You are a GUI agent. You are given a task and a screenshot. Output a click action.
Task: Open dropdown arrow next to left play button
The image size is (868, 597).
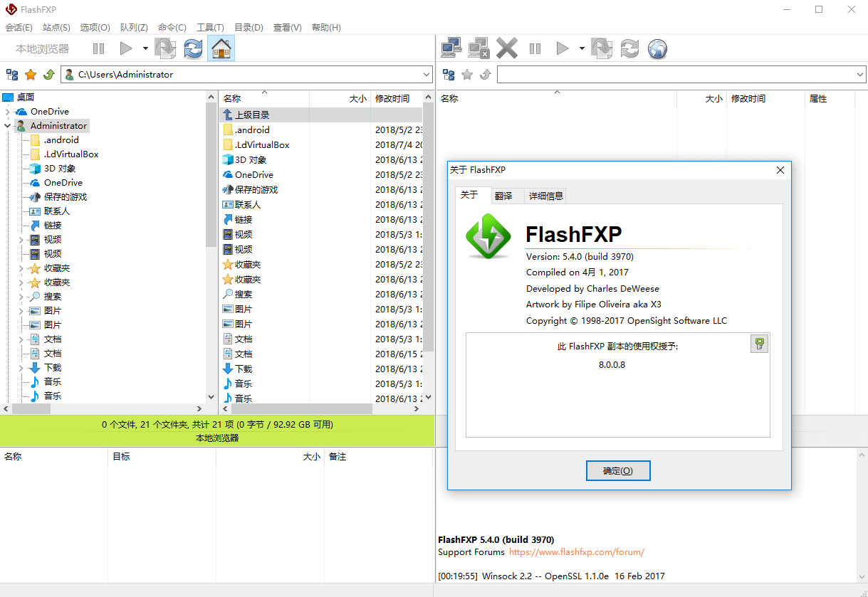[x=145, y=48]
